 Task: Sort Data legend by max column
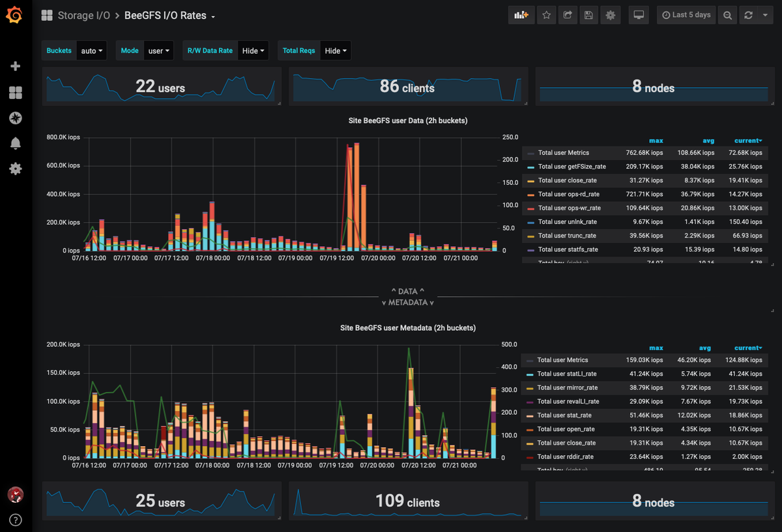coord(656,141)
